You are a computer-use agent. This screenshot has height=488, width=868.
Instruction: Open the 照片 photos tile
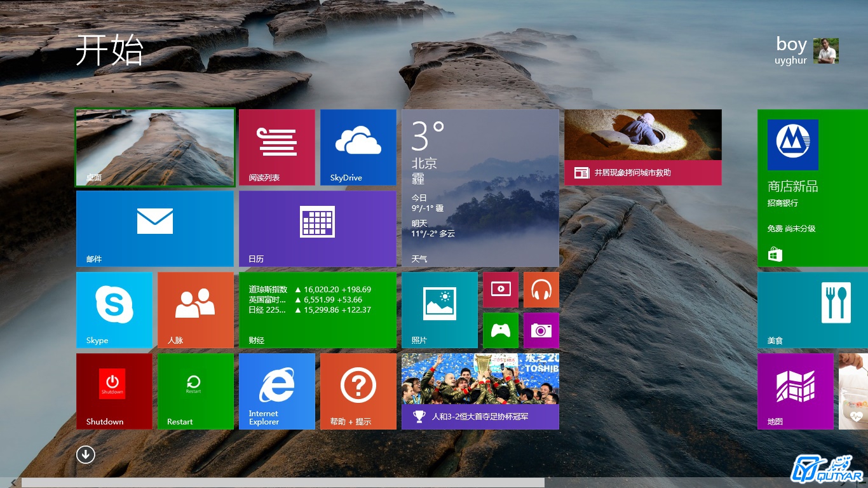pos(440,310)
